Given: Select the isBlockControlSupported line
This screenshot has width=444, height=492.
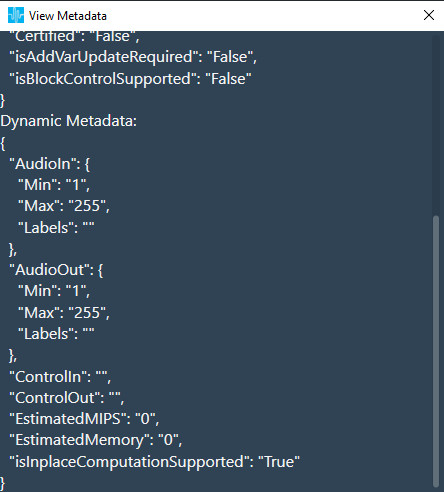Looking at the screenshot, I should [130, 79].
